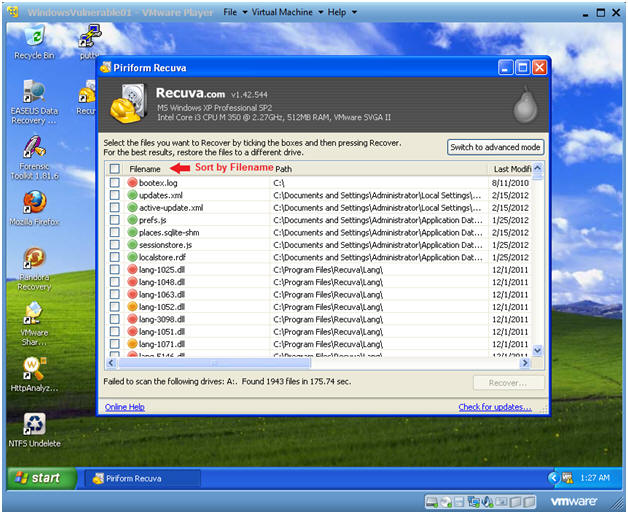The height and width of the screenshot is (514, 628).
Task: Open VMware Shared Folders desktop icon
Action: tap(34, 324)
